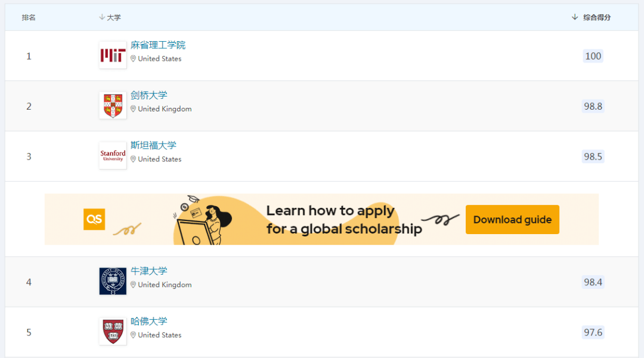This screenshot has height=358, width=644.
Task: Open the 斯坦福大学 university link
Action: (x=153, y=145)
